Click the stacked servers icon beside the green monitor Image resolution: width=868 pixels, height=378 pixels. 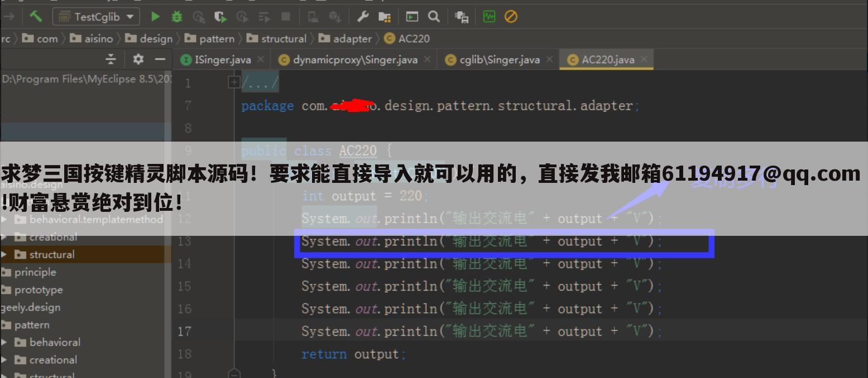pos(462,17)
